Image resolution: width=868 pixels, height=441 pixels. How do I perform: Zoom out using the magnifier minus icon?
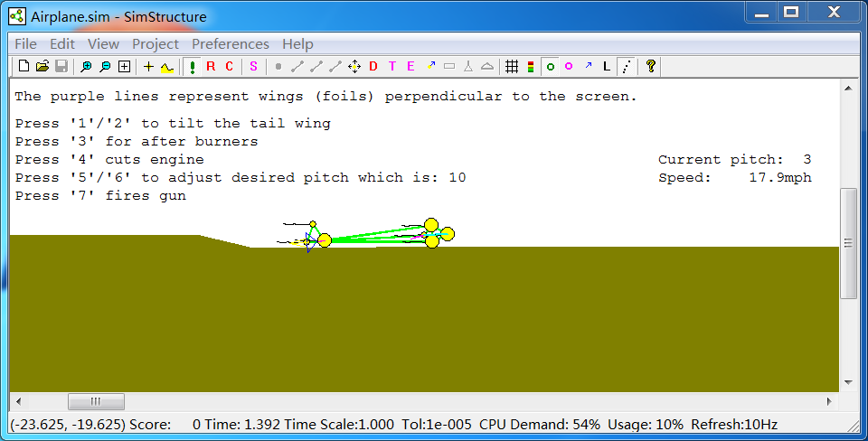(x=105, y=66)
